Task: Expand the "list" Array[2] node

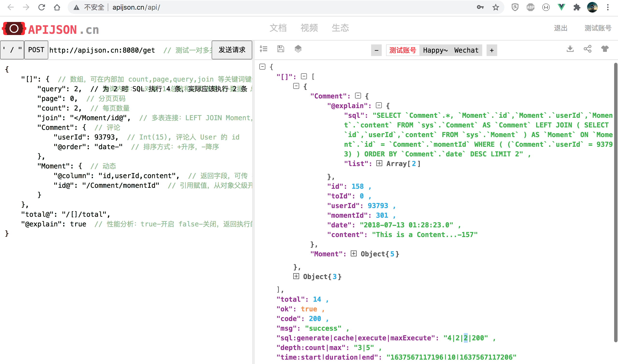Action: point(379,163)
